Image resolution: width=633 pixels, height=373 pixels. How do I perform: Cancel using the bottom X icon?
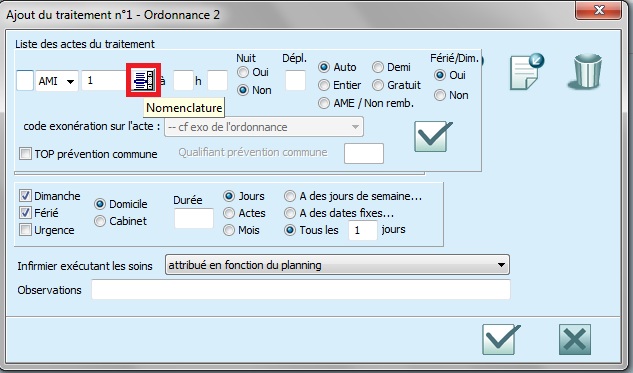[575, 339]
